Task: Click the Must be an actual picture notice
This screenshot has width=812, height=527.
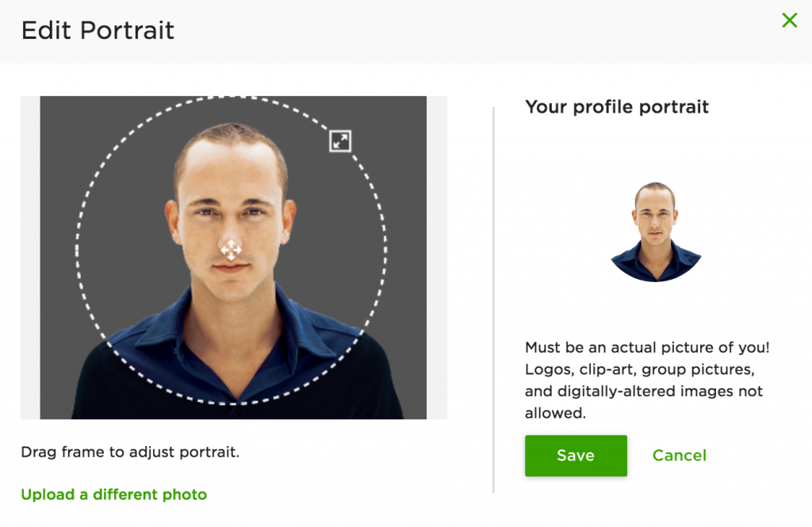Action: tap(647, 380)
